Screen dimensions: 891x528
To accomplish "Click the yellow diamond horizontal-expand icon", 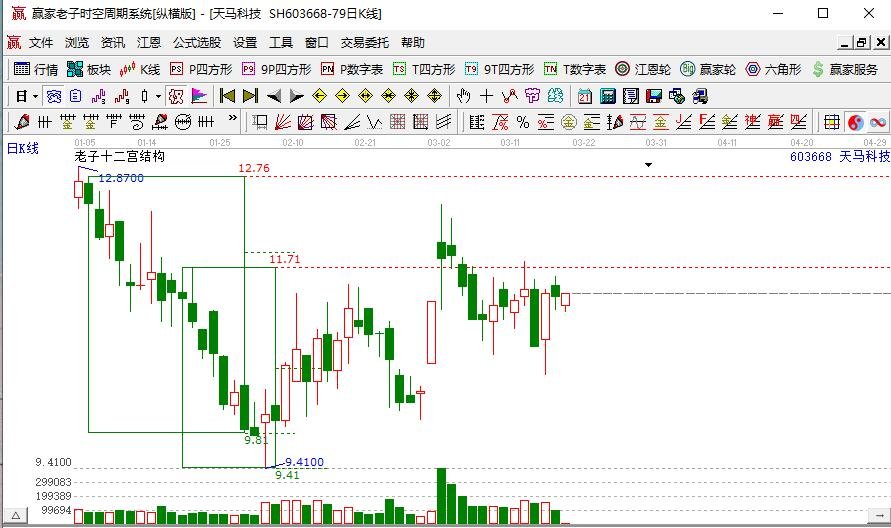I will point(365,96).
